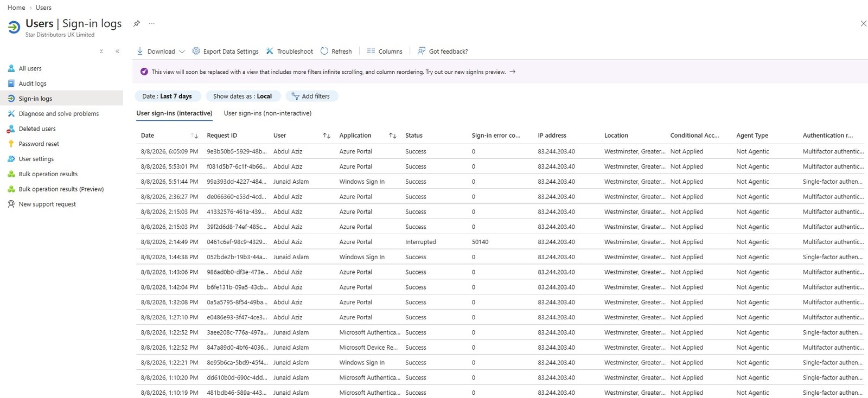Click error code 50140 cell
Viewport: 868px width, 398px height.
click(480, 242)
